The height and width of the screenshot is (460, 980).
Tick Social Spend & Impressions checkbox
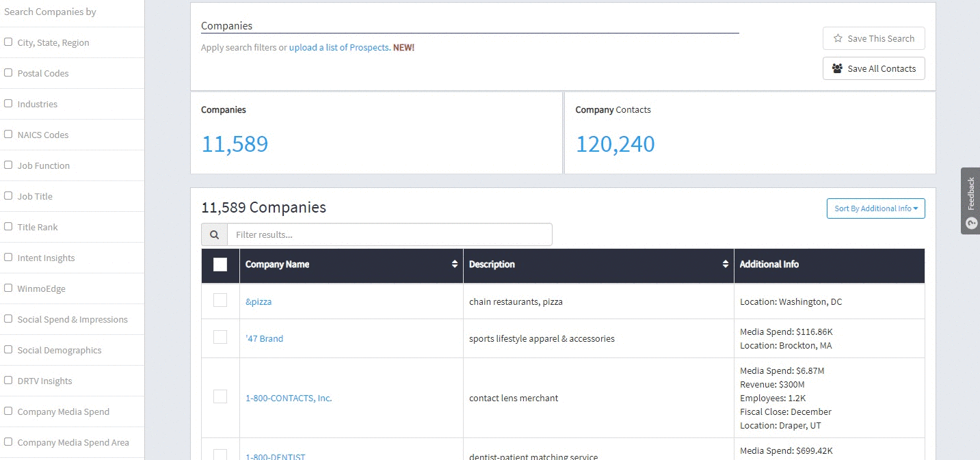click(x=8, y=319)
